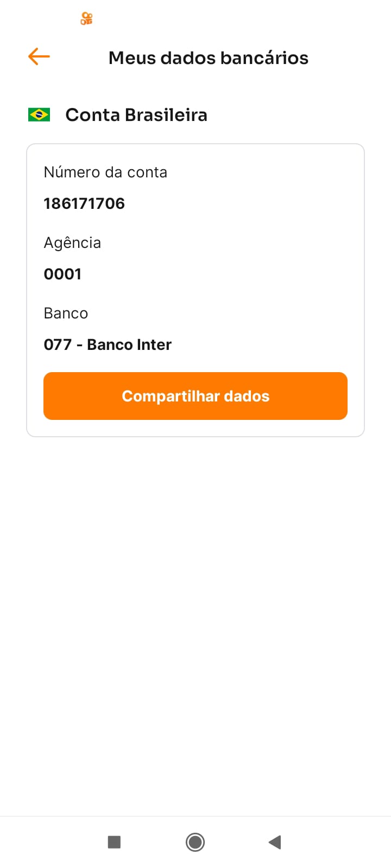Tap the bank code 077
The height and width of the screenshot is (868, 391).
(58, 344)
